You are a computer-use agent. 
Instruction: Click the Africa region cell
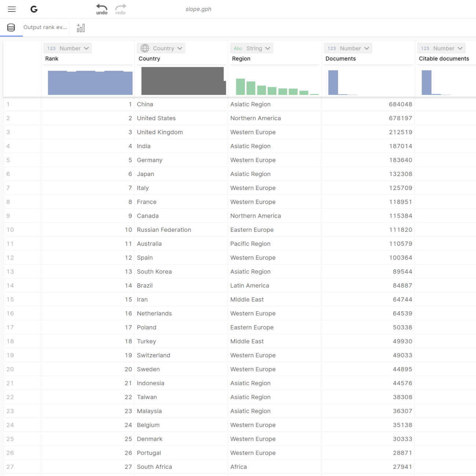[274, 466]
